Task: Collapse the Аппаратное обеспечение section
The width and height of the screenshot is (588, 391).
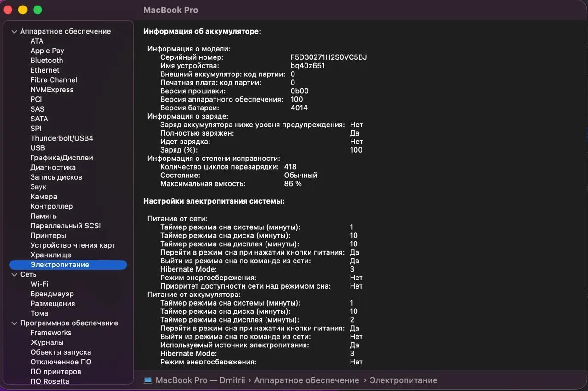Action: (x=15, y=32)
